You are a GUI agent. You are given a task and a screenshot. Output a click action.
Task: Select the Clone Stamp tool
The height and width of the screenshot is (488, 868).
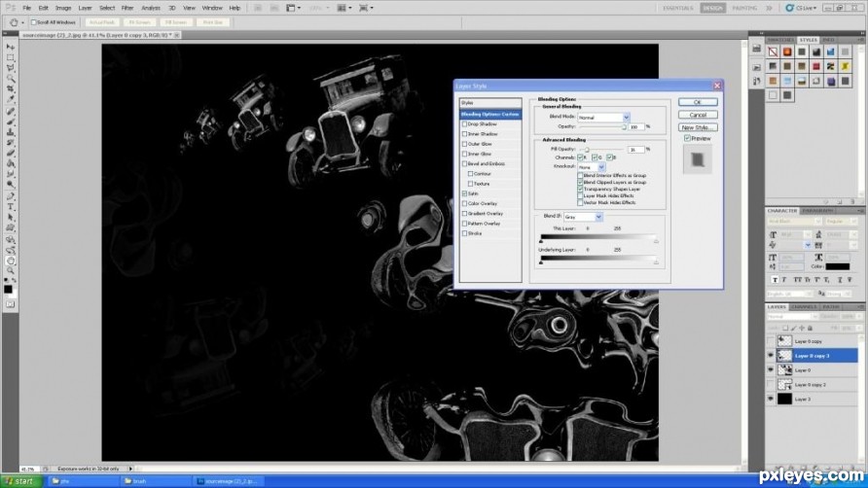11,133
